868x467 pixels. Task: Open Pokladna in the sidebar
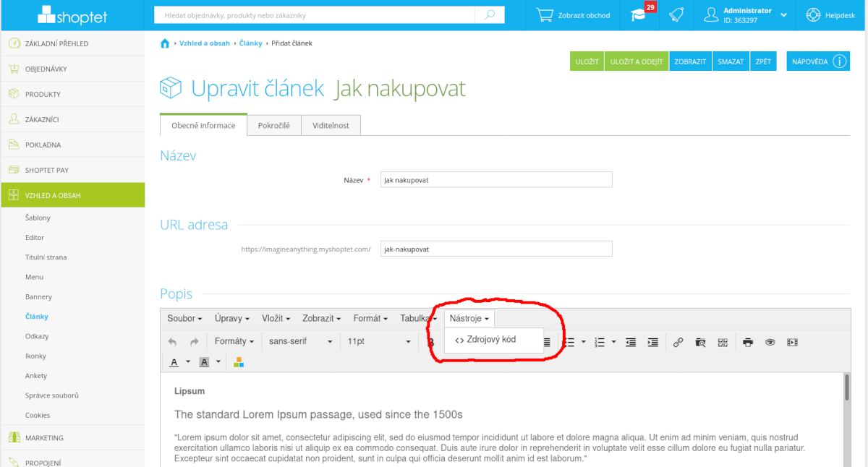(x=72, y=145)
